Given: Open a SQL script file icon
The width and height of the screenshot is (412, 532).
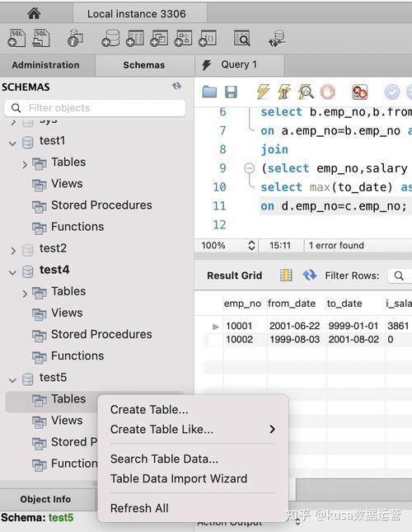Looking at the screenshot, I should click(41, 38).
